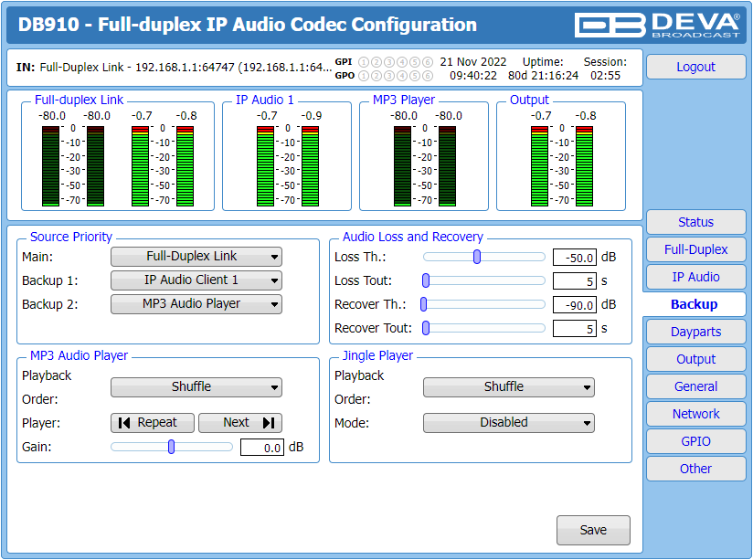This screenshot has height=560, width=753.
Task: Open the GPIO tab
Action: [x=695, y=441]
